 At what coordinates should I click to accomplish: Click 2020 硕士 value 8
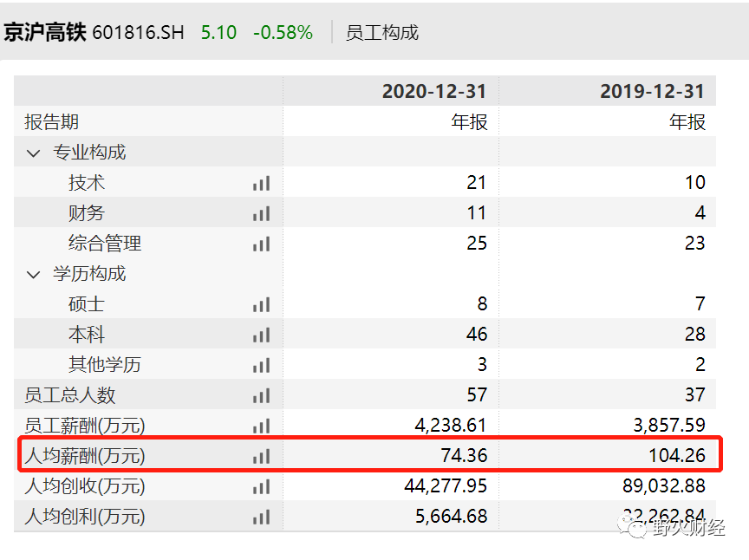(x=482, y=304)
